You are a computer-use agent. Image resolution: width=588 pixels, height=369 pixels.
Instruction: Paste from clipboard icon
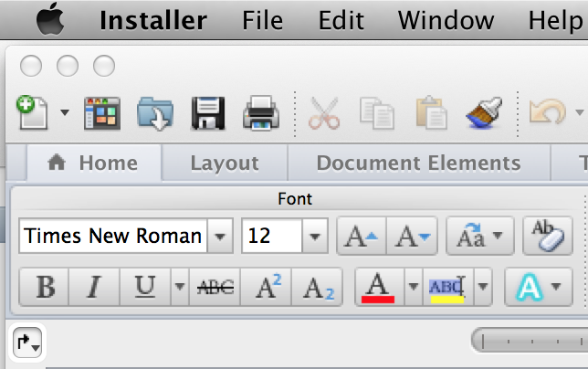[x=431, y=112]
